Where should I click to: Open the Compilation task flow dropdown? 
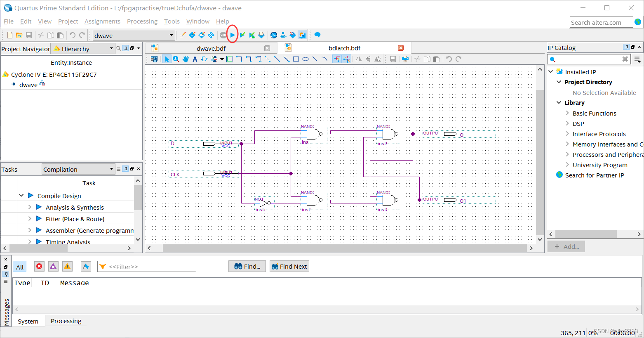[x=78, y=169]
